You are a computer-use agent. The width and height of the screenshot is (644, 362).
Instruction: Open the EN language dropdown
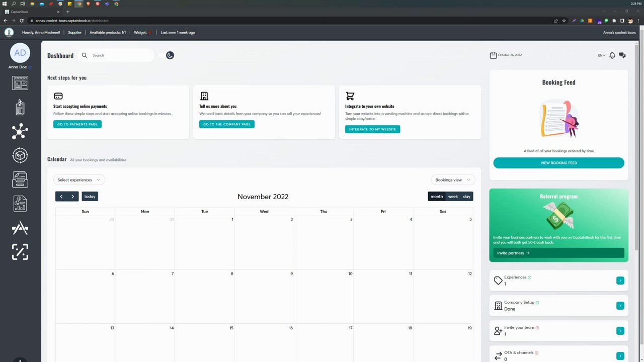602,55
